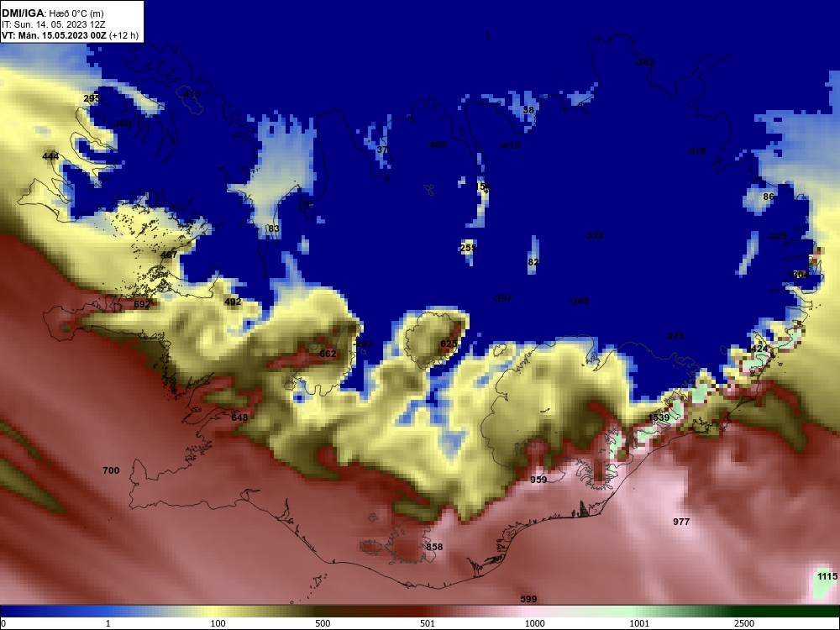Click the 255 height label
840x630 pixels.
[468, 248]
